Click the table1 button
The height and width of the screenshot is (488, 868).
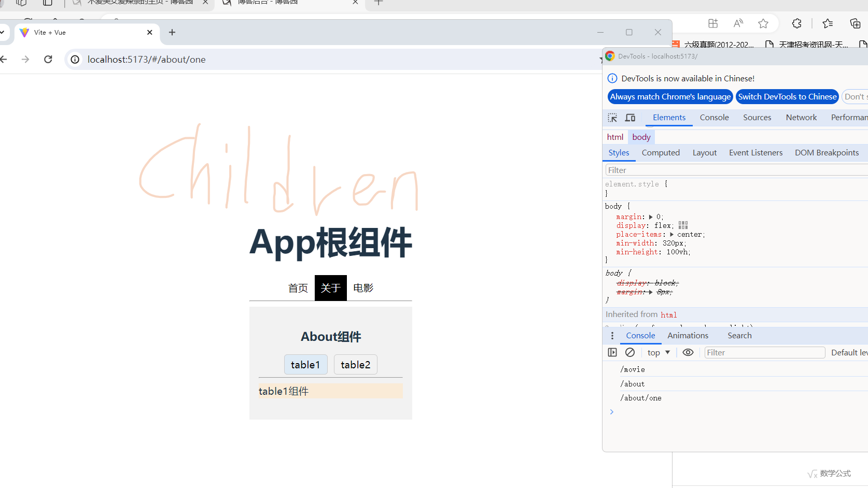pyautogui.click(x=305, y=365)
